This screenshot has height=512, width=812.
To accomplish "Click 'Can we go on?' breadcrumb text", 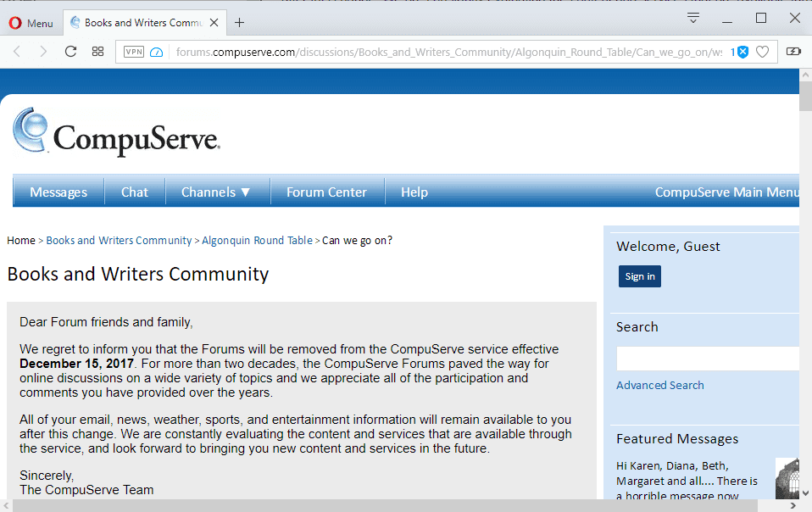I will tap(358, 240).
